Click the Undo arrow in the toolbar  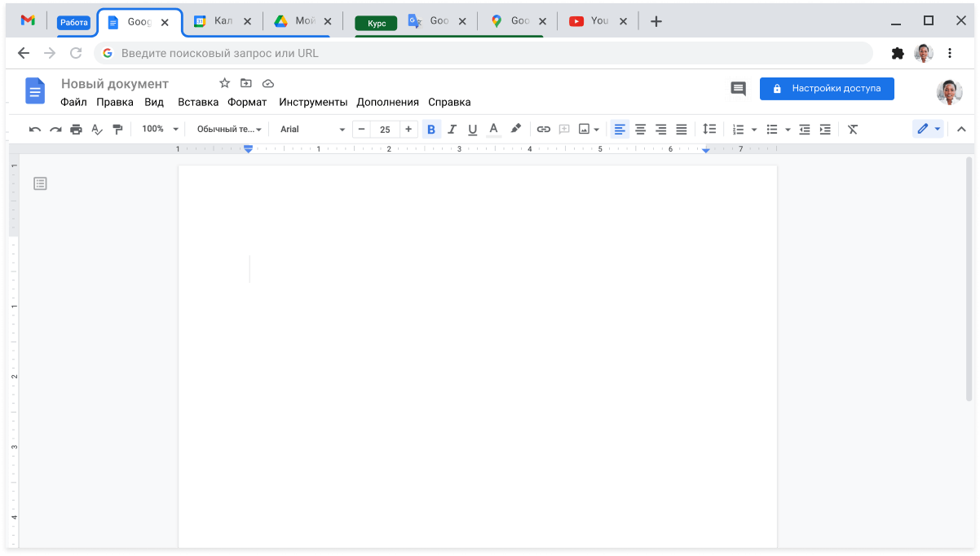click(35, 130)
